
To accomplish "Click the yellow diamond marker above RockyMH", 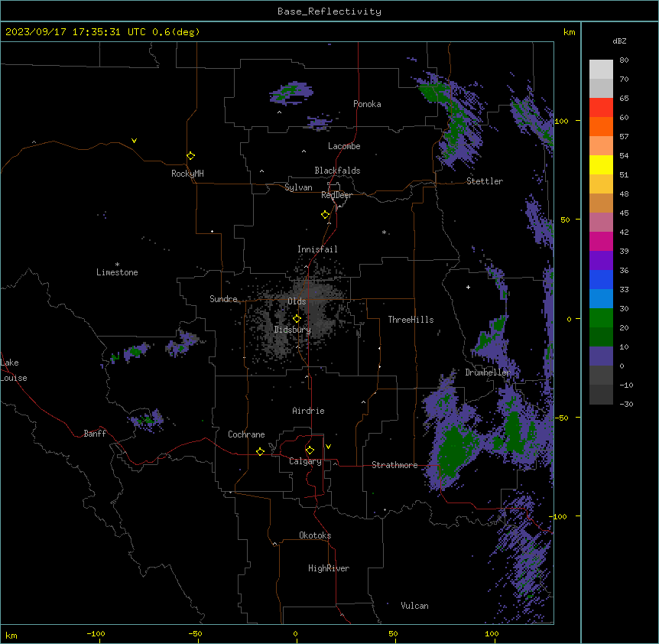I will (x=191, y=156).
